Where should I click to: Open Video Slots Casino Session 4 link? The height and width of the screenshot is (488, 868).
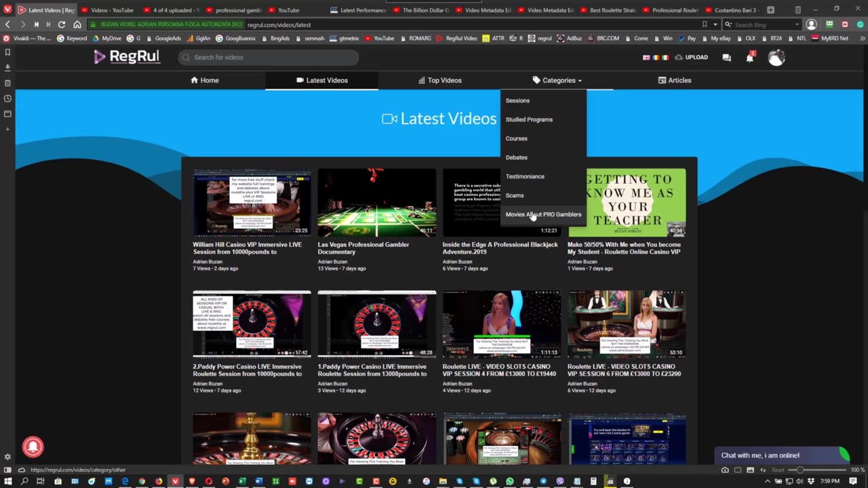click(x=499, y=370)
